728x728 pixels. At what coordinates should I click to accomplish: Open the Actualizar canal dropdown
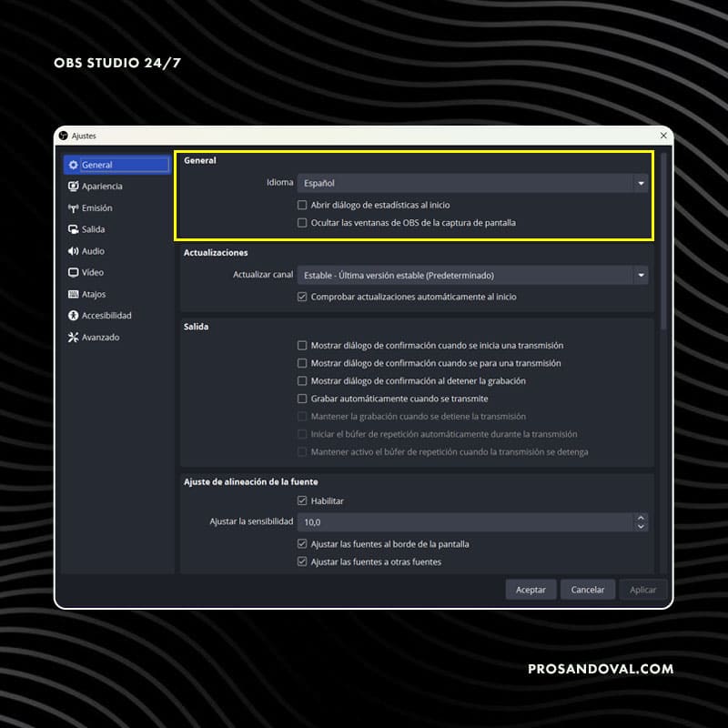472,276
